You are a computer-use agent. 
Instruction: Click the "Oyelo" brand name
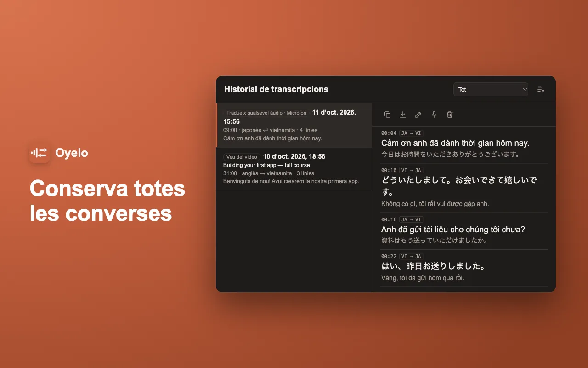(72, 153)
